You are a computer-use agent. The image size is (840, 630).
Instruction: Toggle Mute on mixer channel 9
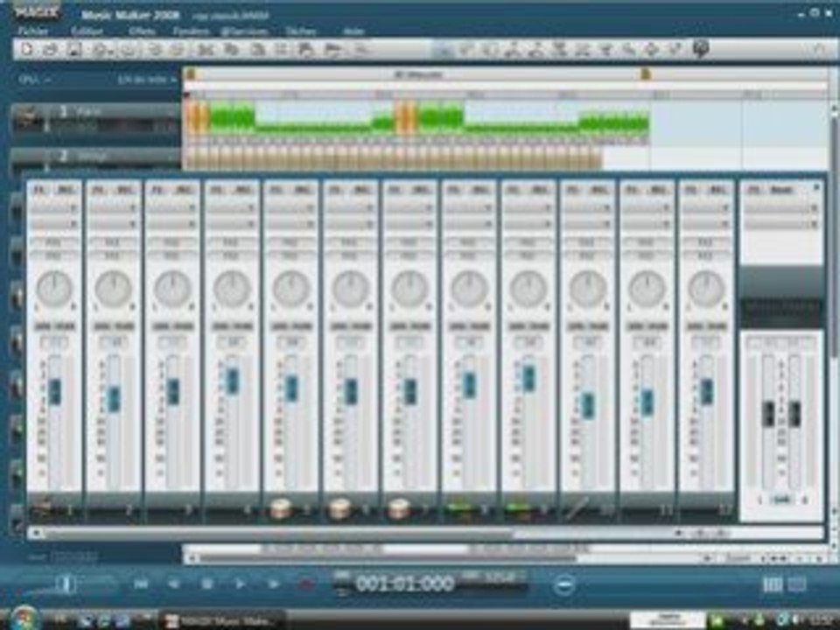pyautogui.click(x=539, y=326)
